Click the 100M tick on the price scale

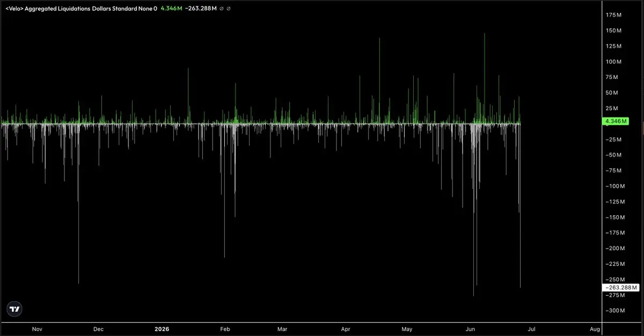[x=614, y=62]
